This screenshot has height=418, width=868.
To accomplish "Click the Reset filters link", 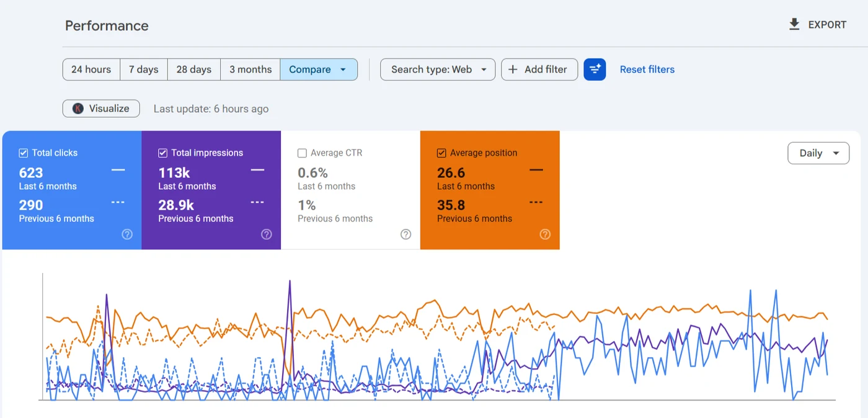I will (x=647, y=69).
